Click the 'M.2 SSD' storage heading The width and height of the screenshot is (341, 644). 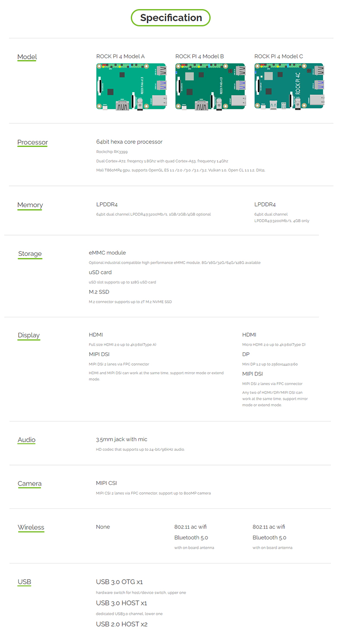point(99,292)
